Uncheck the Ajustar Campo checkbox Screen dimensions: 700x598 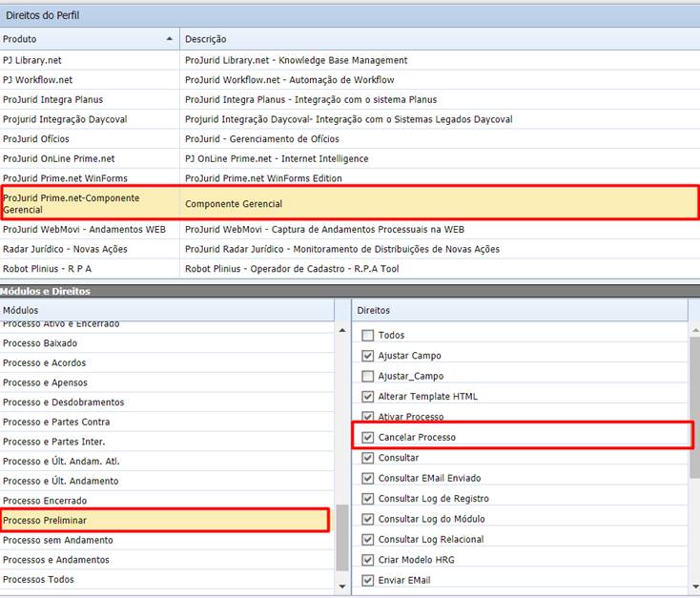coord(367,356)
